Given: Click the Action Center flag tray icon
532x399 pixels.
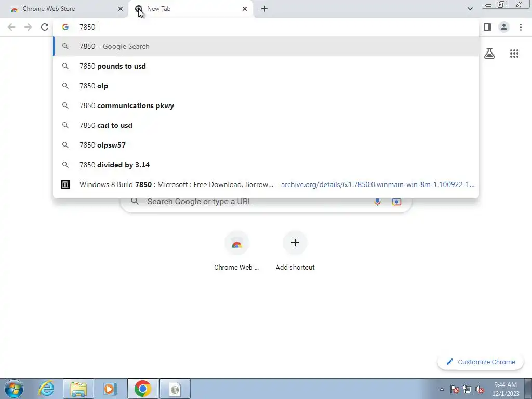Looking at the screenshot, I should coord(455,389).
